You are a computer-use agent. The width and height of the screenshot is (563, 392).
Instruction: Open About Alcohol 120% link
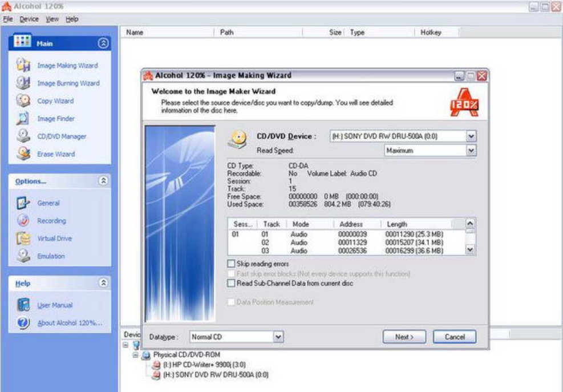pyautogui.click(x=70, y=322)
